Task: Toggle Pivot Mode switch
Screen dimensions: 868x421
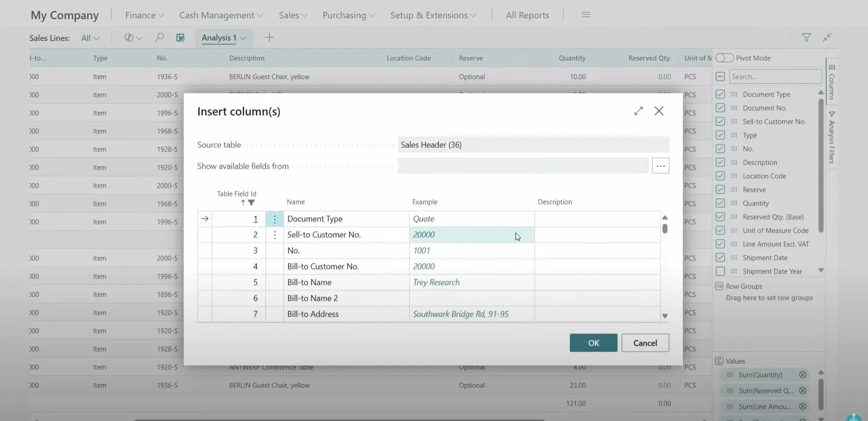Action: (x=725, y=58)
